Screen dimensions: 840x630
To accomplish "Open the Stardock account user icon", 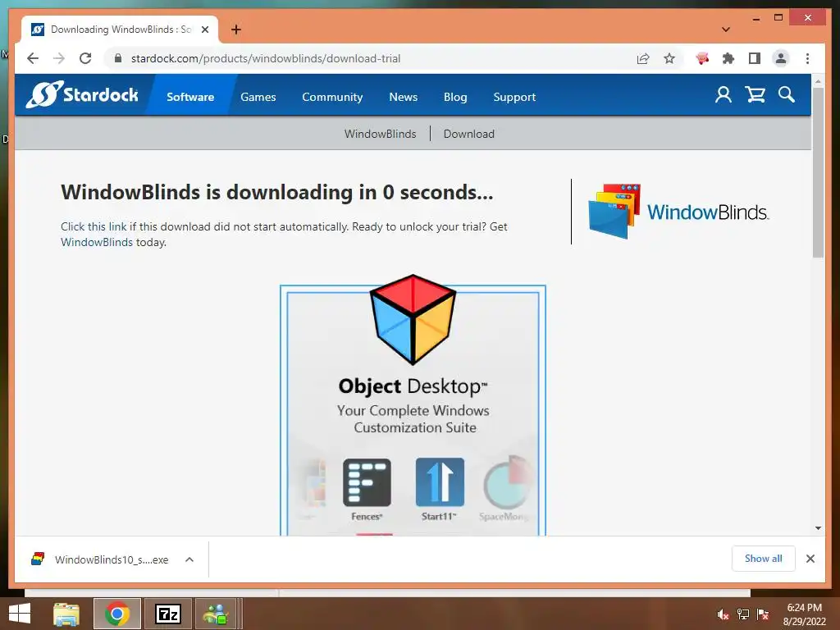I will click(724, 95).
